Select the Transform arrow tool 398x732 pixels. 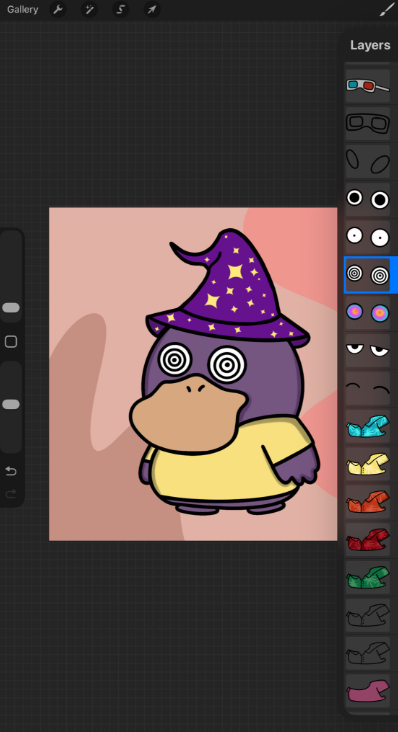(x=152, y=10)
